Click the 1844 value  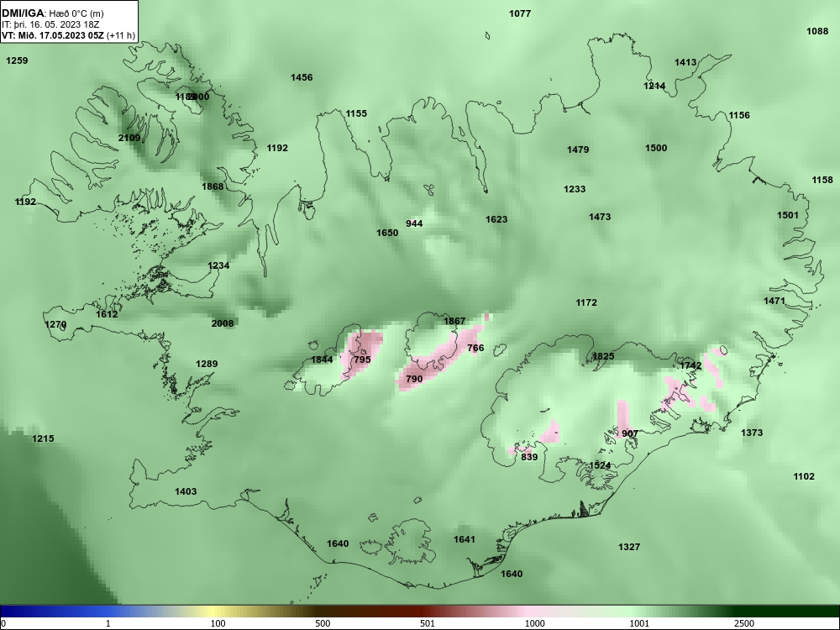322,360
